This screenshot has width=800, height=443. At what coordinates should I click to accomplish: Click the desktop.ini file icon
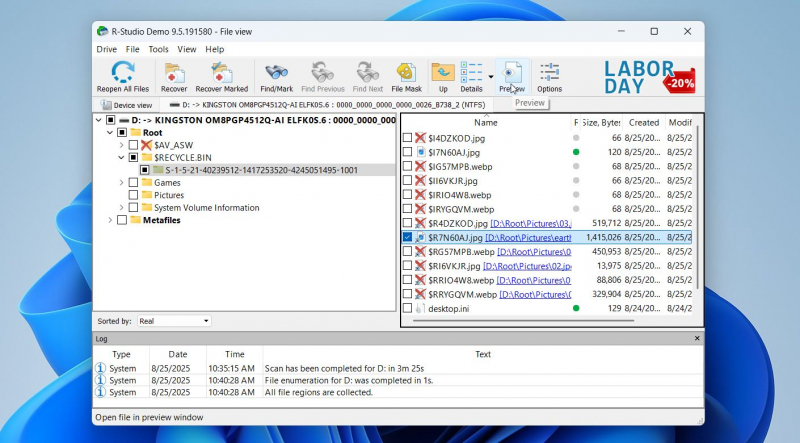coord(420,308)
